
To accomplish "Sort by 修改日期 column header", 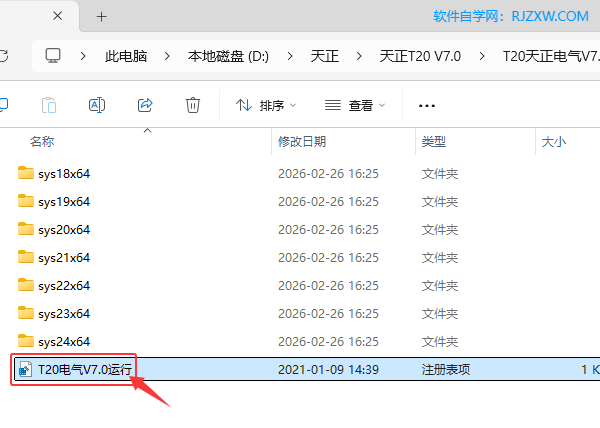I will tap(302, 142).
